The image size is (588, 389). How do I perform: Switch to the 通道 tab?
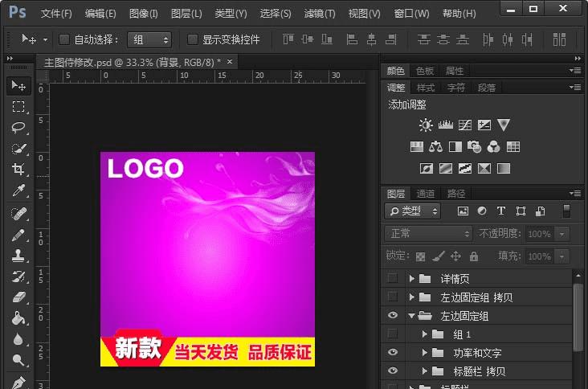pos(425,194)
